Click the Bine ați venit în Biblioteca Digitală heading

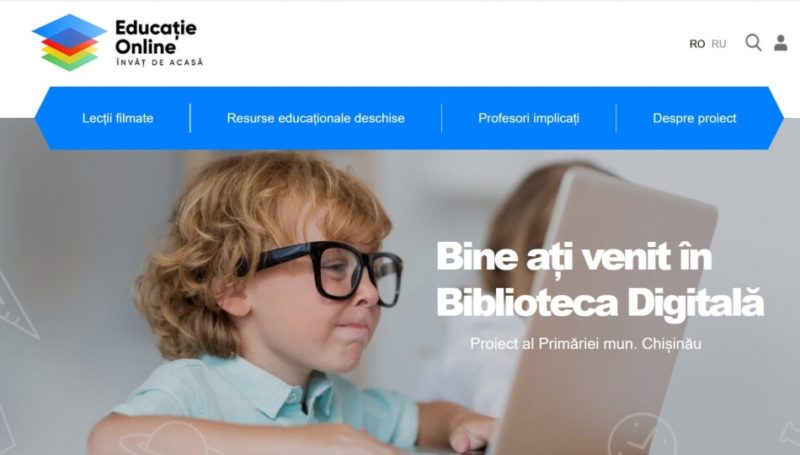click(600, 279)
